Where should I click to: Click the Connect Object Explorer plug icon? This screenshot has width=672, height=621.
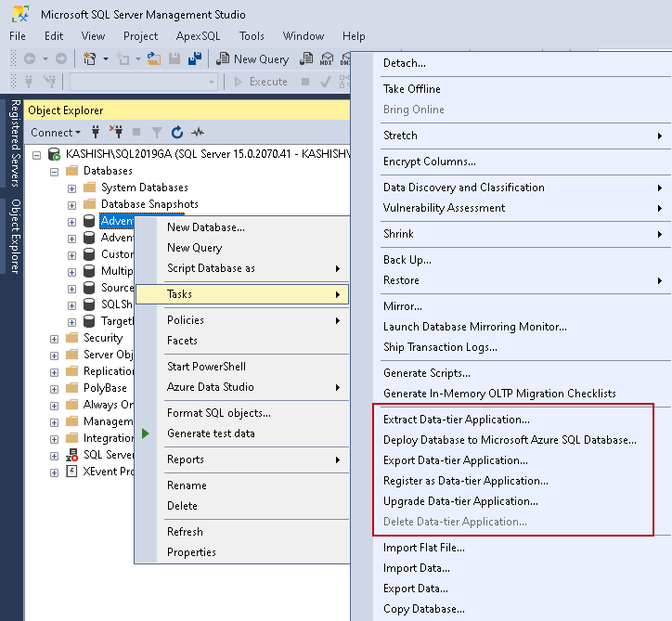[96, 132]
